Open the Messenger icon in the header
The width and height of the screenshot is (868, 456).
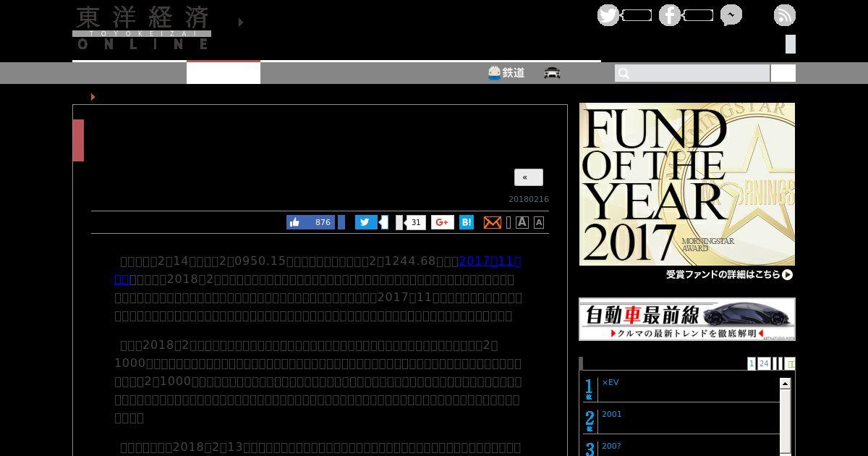tap(731, 15)
